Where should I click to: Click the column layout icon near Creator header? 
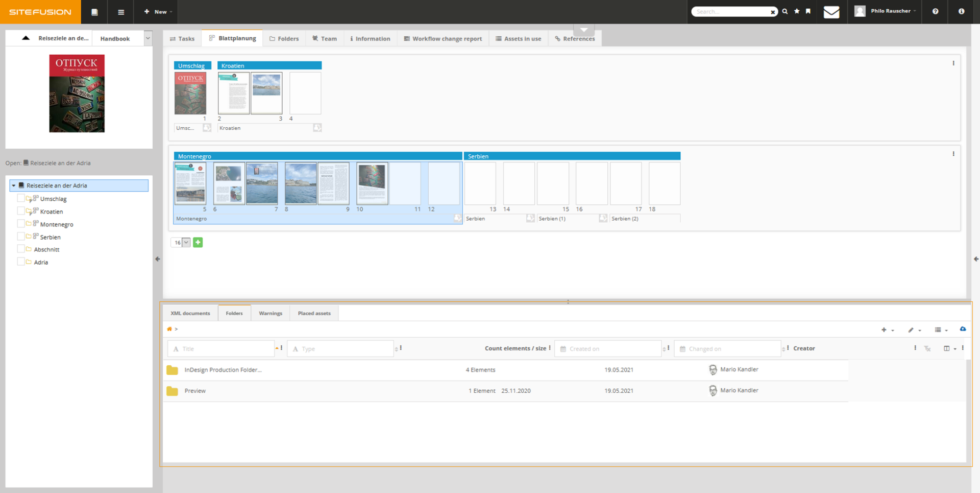[948, 349]
